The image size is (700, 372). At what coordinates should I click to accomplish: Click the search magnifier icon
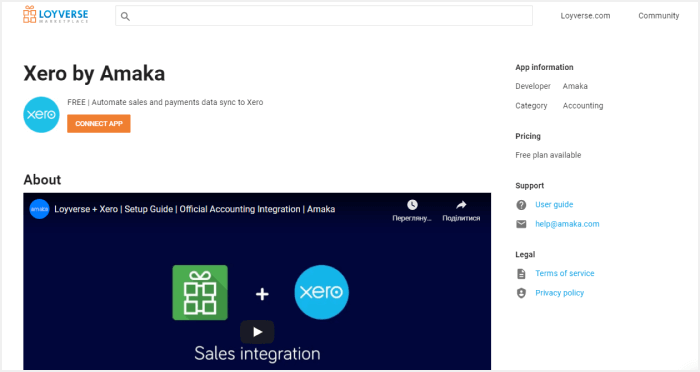[x=125, y=17]
